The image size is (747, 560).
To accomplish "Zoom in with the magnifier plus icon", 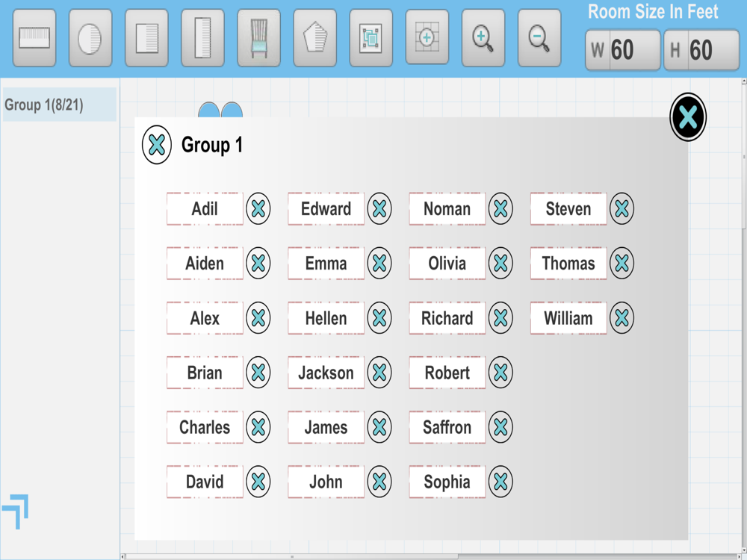I will point(483,37).
